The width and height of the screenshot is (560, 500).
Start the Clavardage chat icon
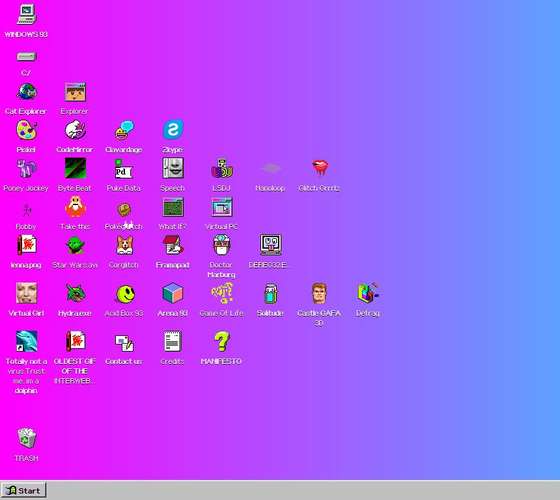(x=124, y=130)
